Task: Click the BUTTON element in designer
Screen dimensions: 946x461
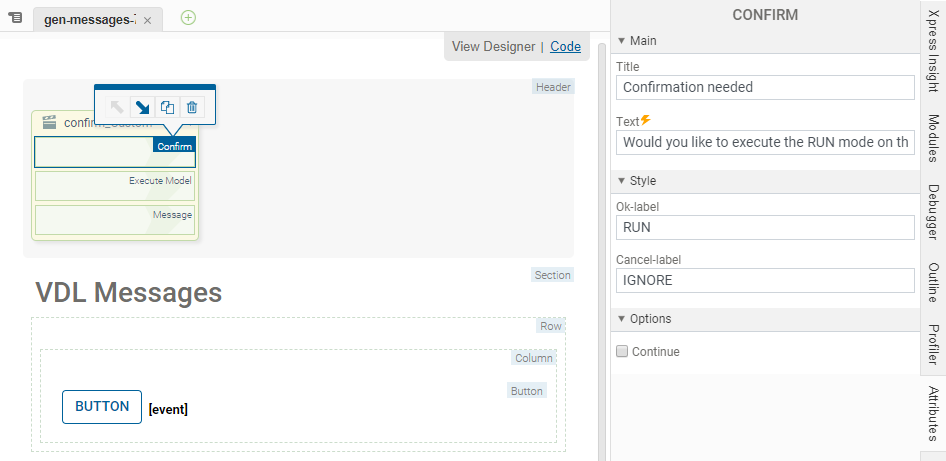Action: (x=102, y=407)
